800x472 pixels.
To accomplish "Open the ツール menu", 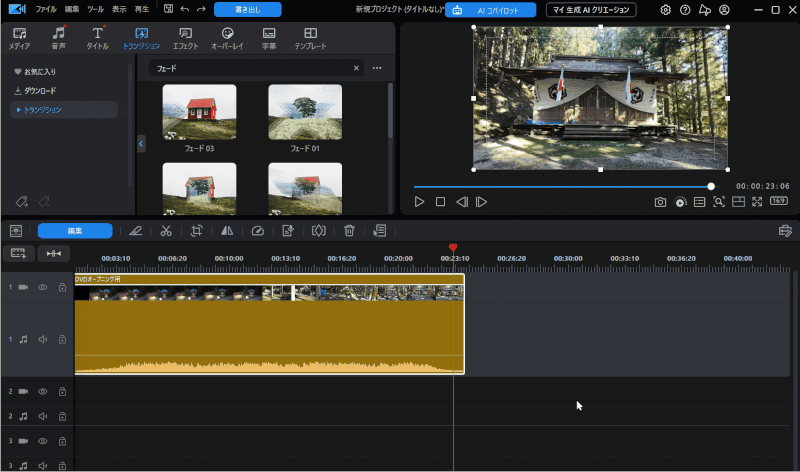I will (95, 9).
